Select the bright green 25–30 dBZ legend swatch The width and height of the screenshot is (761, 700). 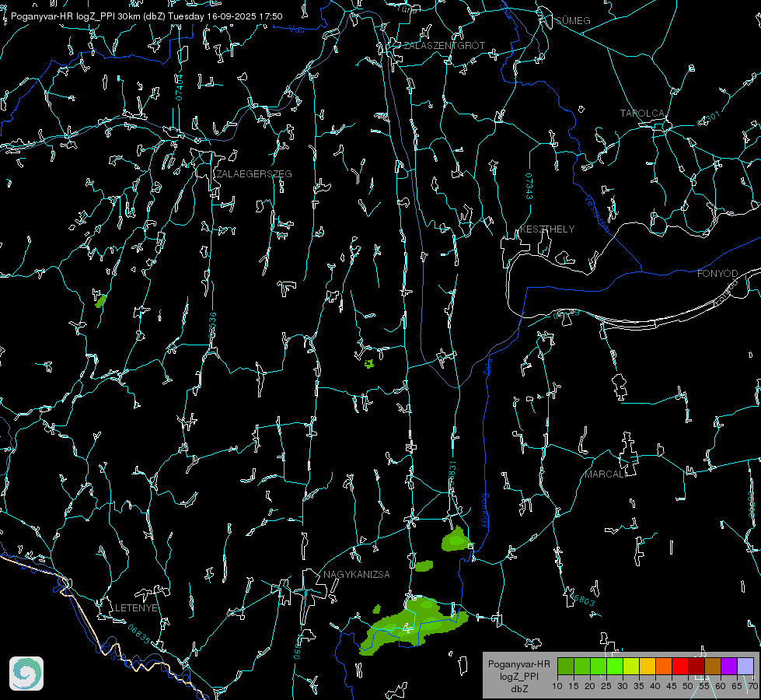coord(615,666)
